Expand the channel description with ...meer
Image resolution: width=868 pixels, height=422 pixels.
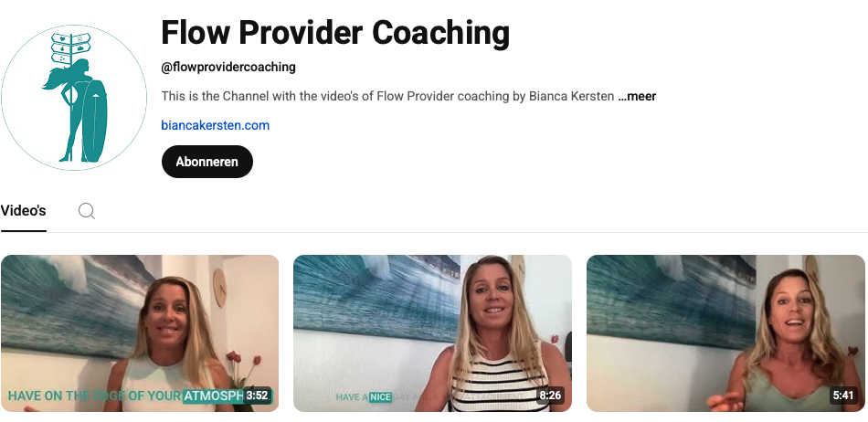(x=637, y=96)
